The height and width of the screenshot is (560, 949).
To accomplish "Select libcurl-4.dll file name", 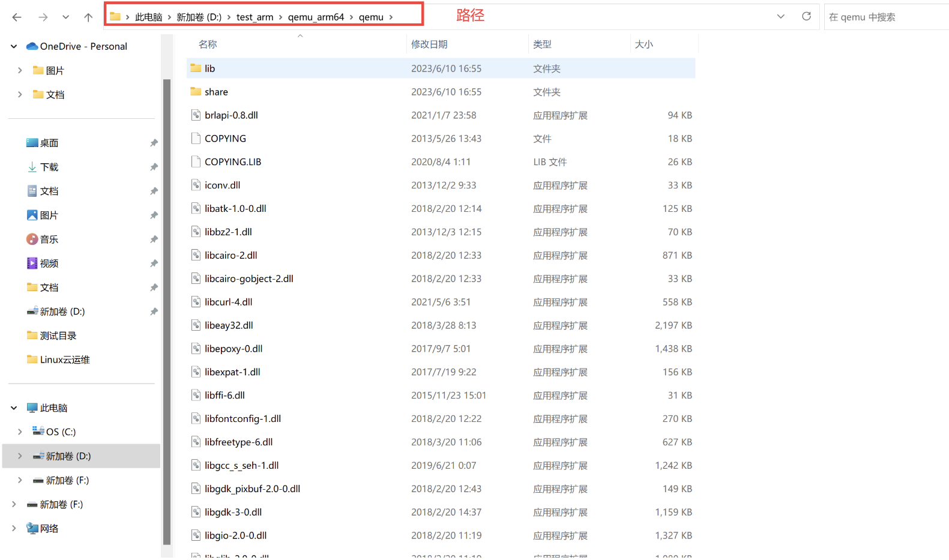I will point(228,302).
